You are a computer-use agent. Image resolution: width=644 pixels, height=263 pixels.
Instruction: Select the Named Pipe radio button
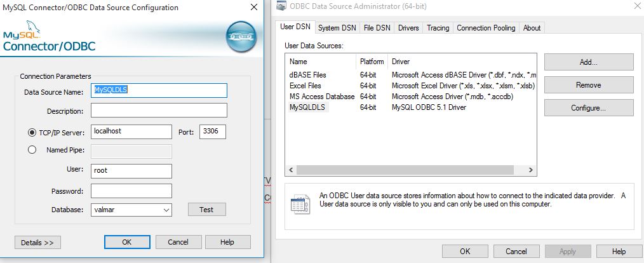[32, 150]
